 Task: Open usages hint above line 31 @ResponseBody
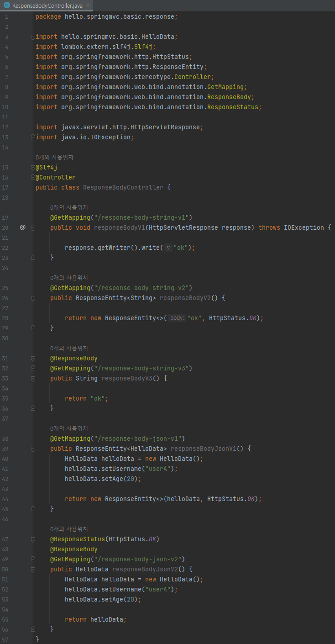(69, 348)
